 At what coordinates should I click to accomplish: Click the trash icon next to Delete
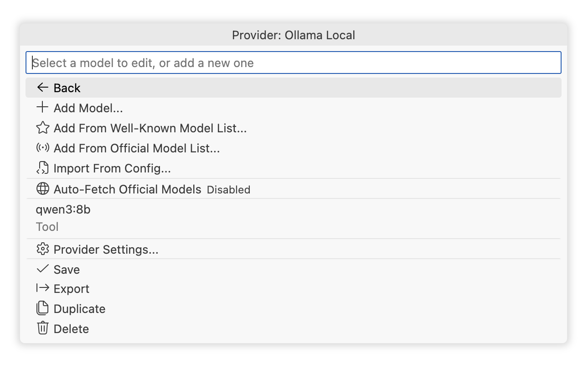pyautogui.click(x=42, y=328)
